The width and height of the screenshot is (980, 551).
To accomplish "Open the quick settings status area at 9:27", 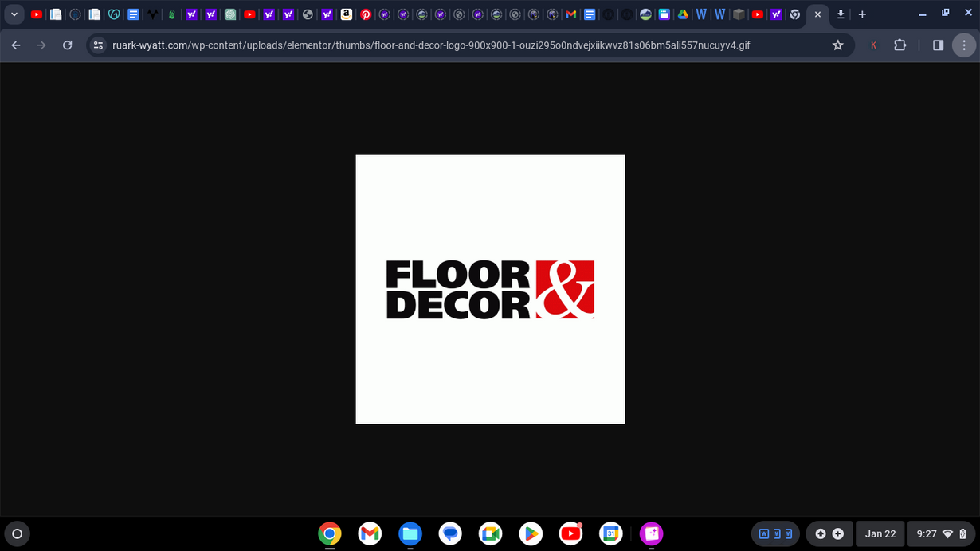I will click(940, 533).
